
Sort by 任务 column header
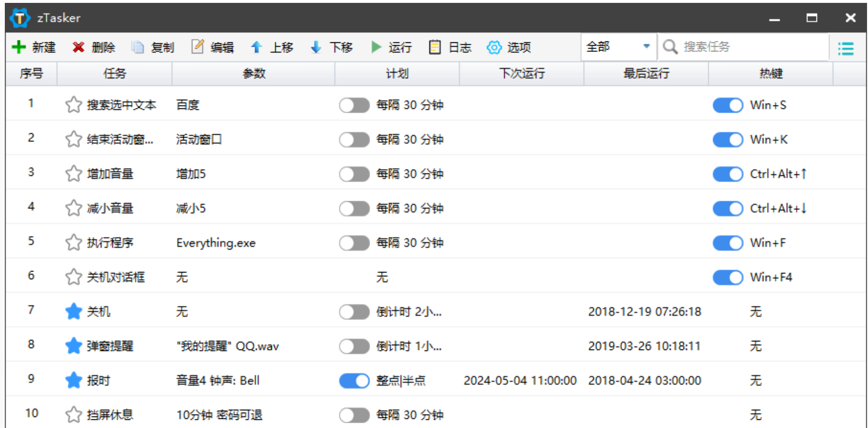[115, 74]
